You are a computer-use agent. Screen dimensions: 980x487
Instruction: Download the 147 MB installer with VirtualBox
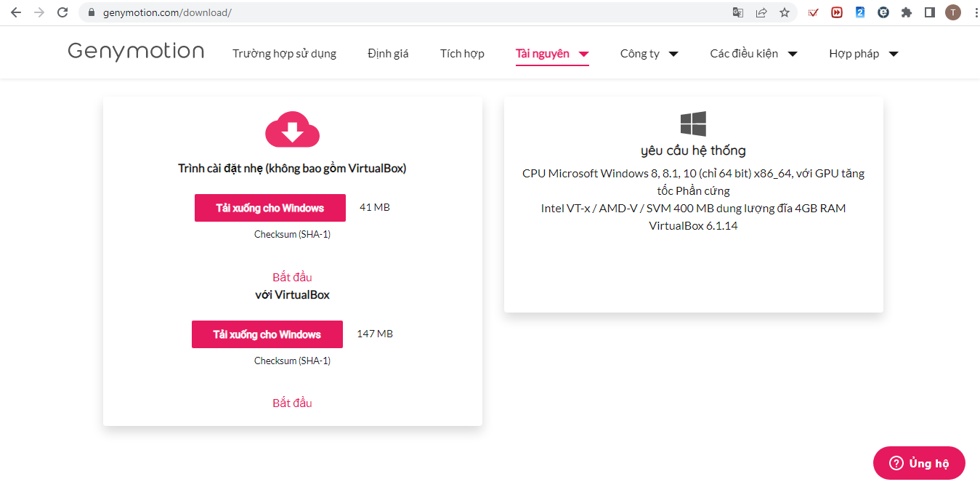tap(267, 334)
